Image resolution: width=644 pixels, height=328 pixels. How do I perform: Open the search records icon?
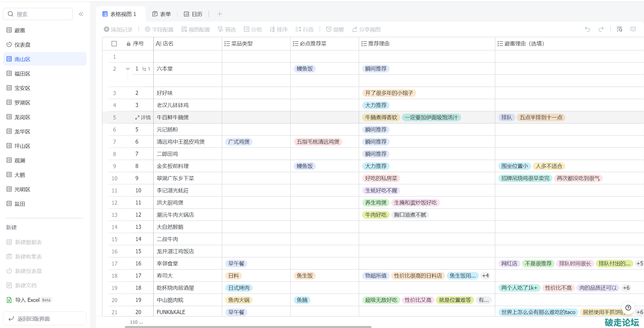click(619, 29)
